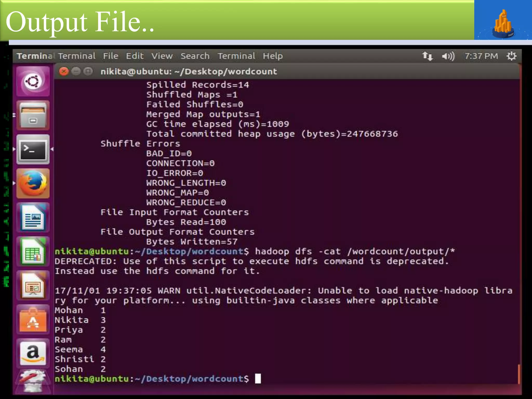Click the 'Bytes Written=57' line
Image resolution: width=532 pixels, height=399 pixels.
pos(192,242)
